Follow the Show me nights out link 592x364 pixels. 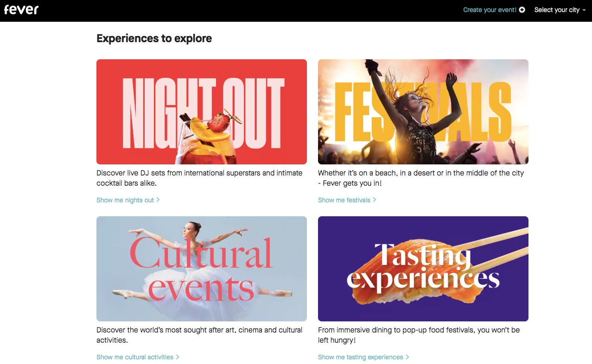(x=128, y=200)
